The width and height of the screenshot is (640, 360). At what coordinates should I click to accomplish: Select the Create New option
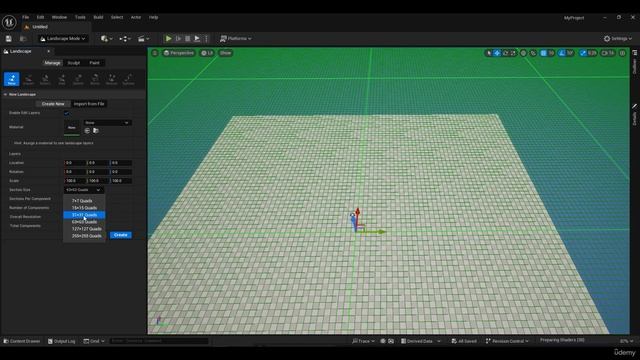tap(53, 104)
